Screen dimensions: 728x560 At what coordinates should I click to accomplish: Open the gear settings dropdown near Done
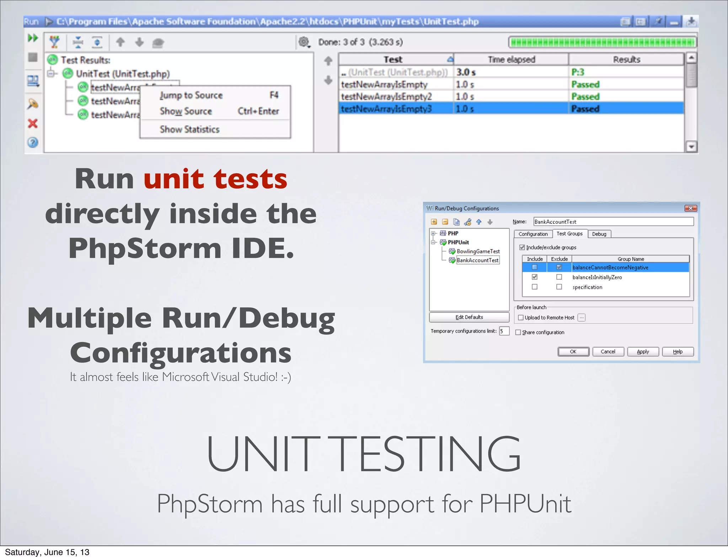[x=304, y=42]
